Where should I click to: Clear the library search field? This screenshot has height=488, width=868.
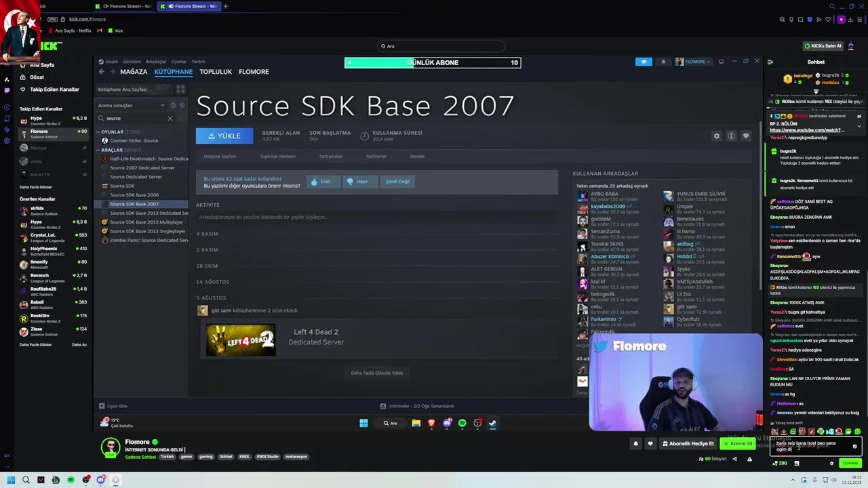pyautogui.click(x=170, y=119)
